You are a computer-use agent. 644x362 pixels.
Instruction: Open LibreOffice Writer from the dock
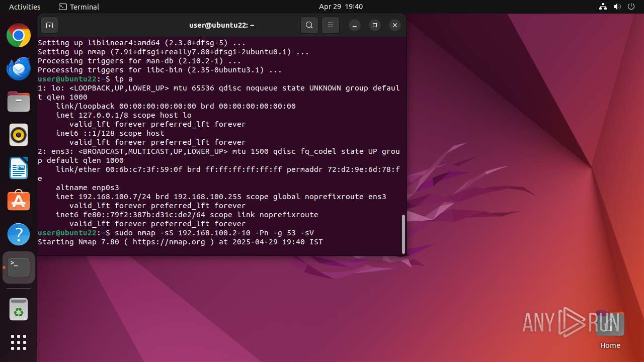click(19, 168)
